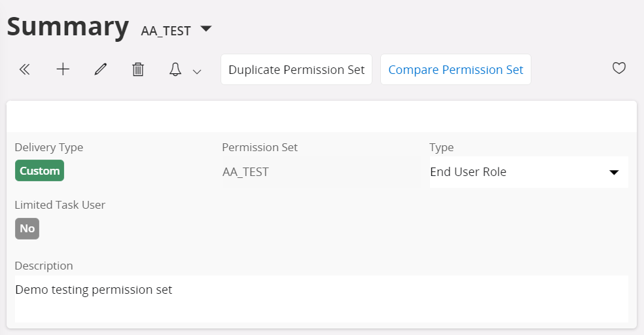Edit the permission set using pencil icon
The width and height of the screenshot is (644, 335).
[x=100, y=69]
